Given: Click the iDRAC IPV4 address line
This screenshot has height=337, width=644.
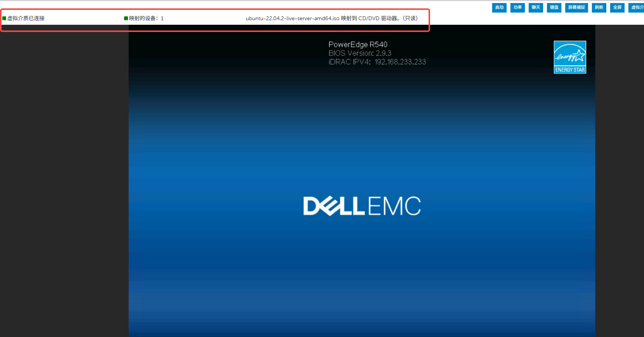Looking at the screenshot, I should pos(377,62).
